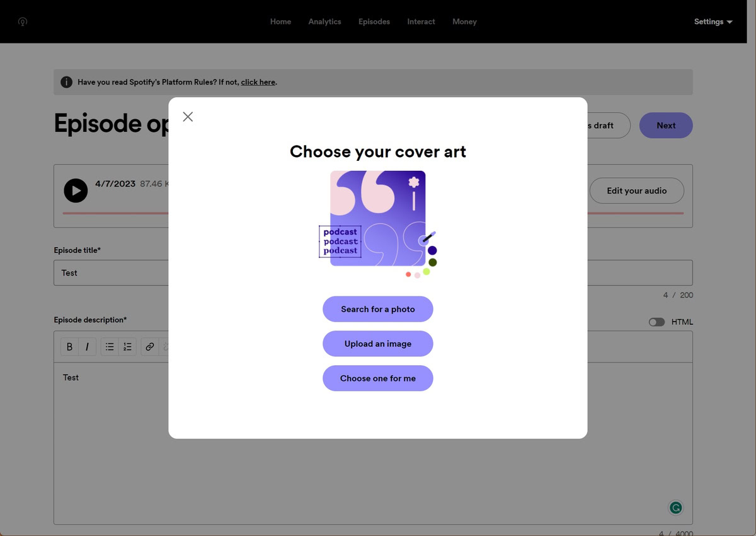Click the Platform Rules info icon
The height and width of the screenshot is (536, 756).
66,82
